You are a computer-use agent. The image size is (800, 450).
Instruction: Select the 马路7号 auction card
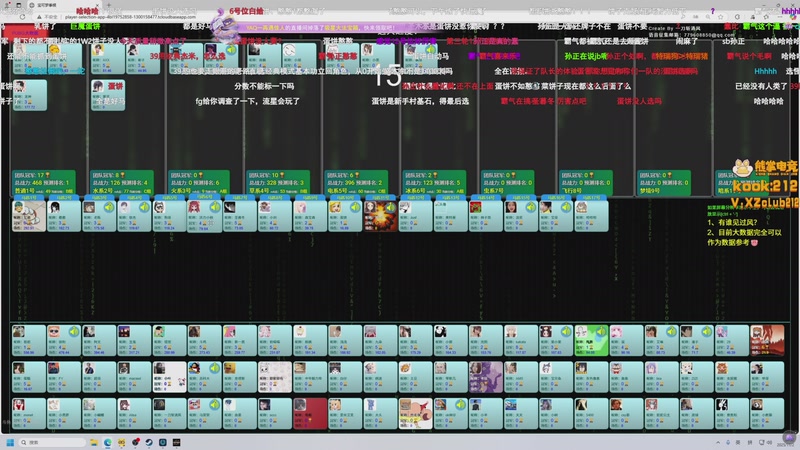coord(240,216)
